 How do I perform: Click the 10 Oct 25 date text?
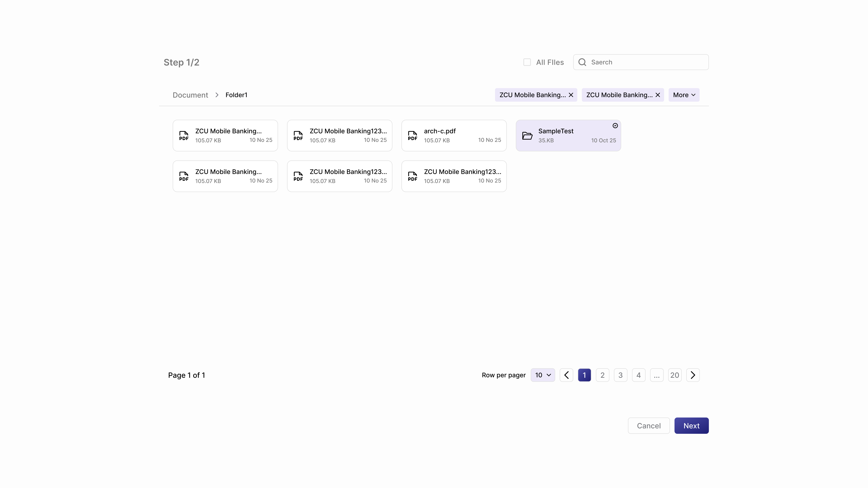(604, 140)
